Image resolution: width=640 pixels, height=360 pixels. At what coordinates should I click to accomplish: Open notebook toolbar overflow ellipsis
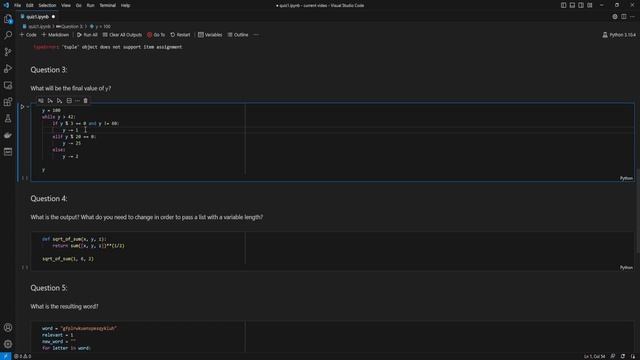(x=256, y=35)
